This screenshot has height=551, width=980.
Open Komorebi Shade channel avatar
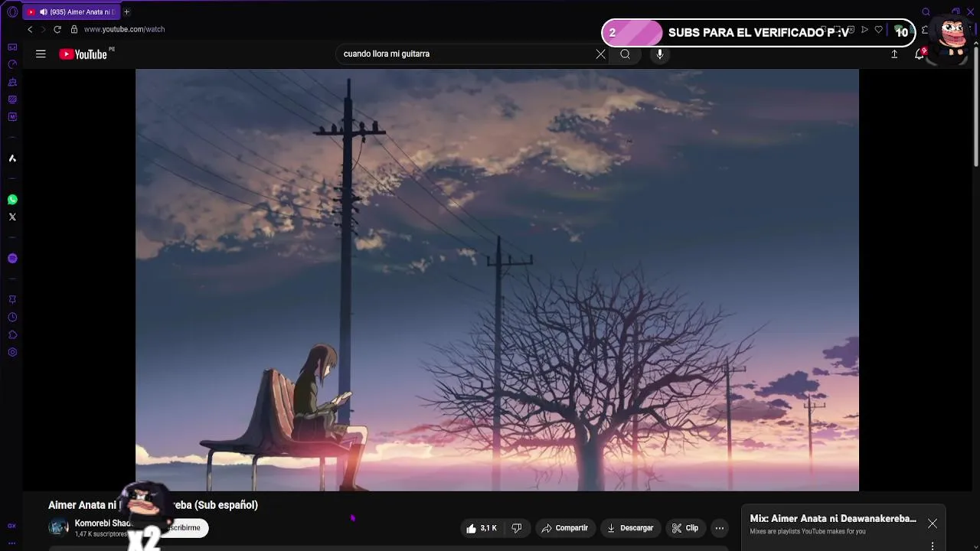(59, 528)
